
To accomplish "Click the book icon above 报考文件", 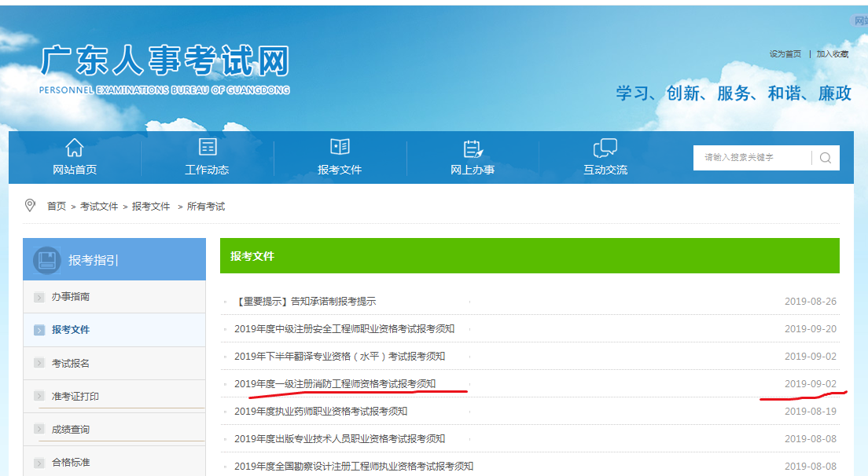I will tap(340, 146).
